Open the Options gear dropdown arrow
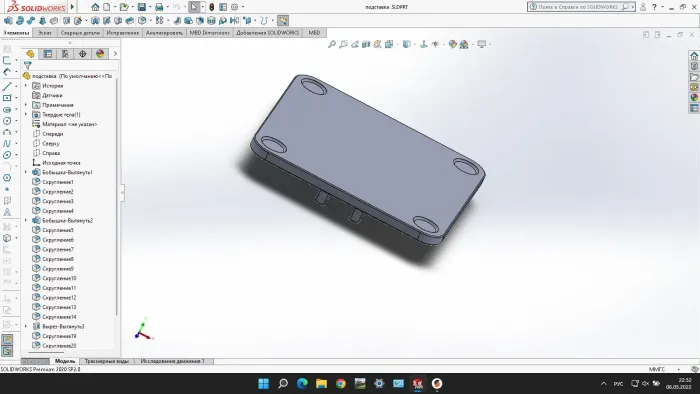Viewport: 700px width, 394px height. point(243,7)
